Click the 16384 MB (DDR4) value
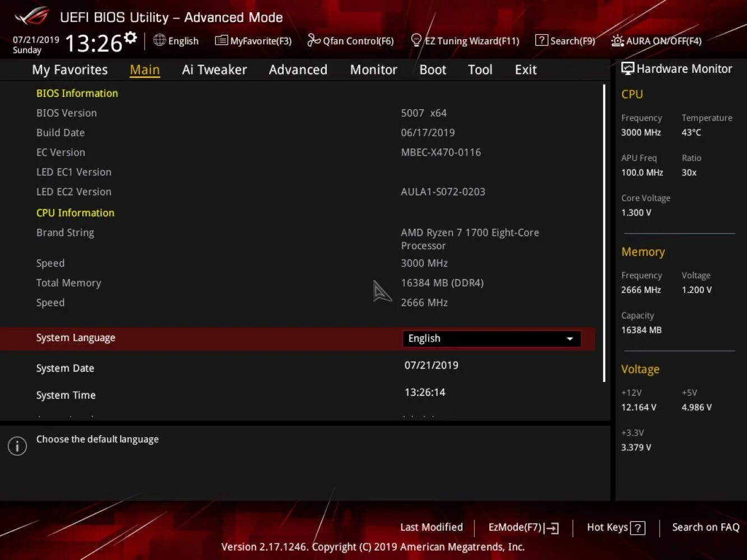 tap(442, 283)
